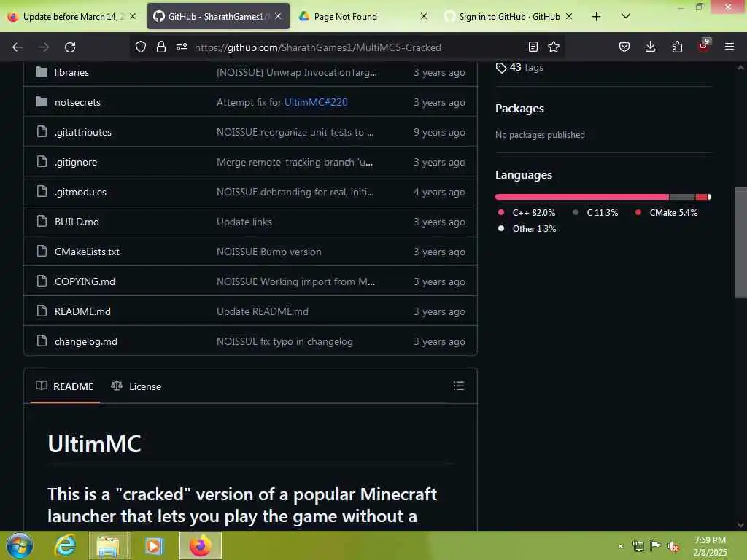Open the CMakeLists.txt file
The height and width of the screenshot is (560, 747).
click(87, 252)
